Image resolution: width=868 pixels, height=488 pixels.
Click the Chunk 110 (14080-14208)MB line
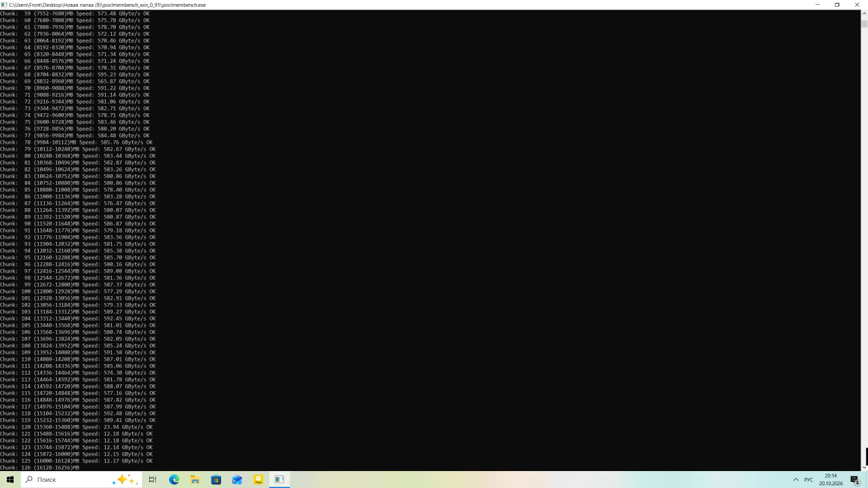(77, 359)
